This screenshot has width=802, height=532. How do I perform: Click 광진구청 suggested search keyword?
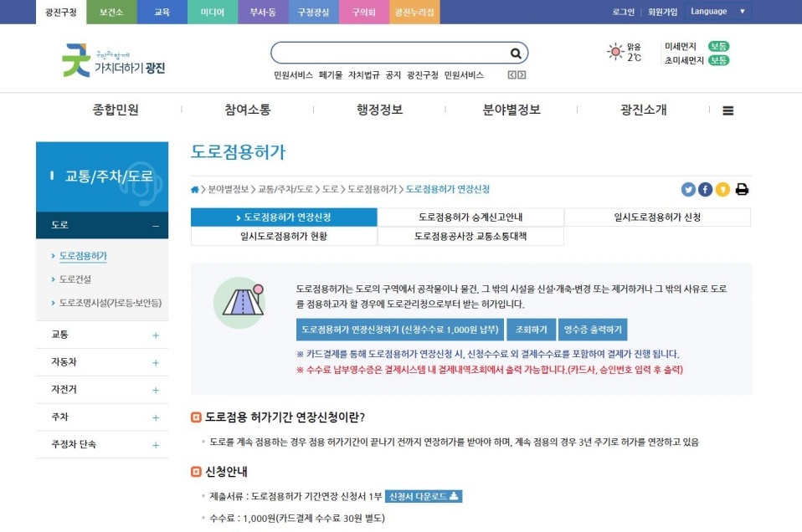[x=423, y=75]
